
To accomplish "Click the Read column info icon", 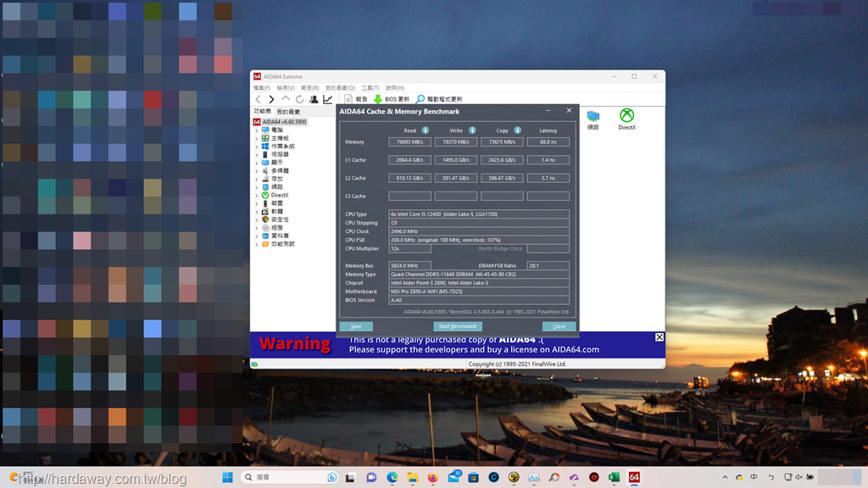I will coord(426,130).
